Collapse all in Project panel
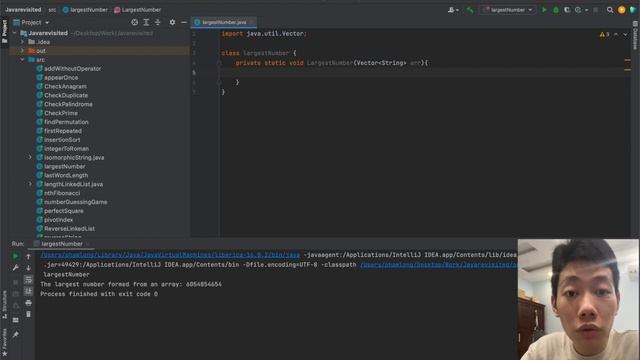Screen dimensions: 640x360 pos(158,22)
